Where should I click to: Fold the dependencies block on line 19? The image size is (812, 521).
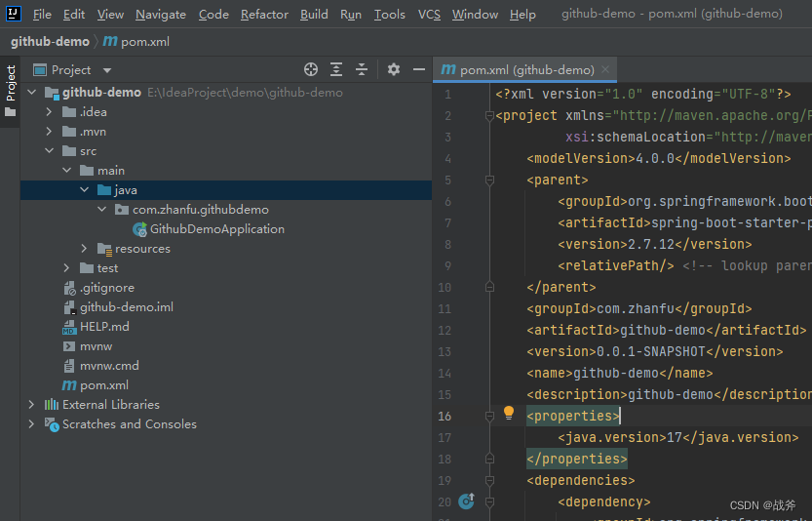[489, 481]
